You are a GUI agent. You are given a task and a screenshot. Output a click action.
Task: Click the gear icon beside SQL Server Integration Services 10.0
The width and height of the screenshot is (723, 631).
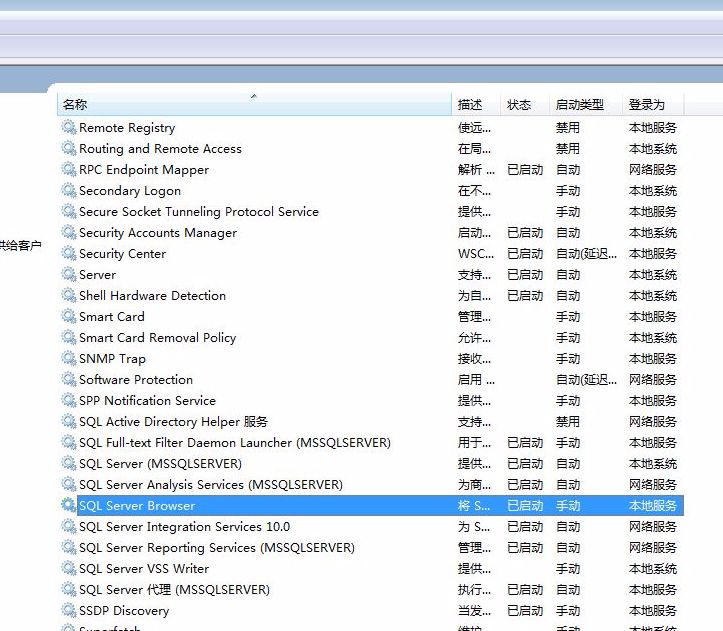(x=69, y=526)
